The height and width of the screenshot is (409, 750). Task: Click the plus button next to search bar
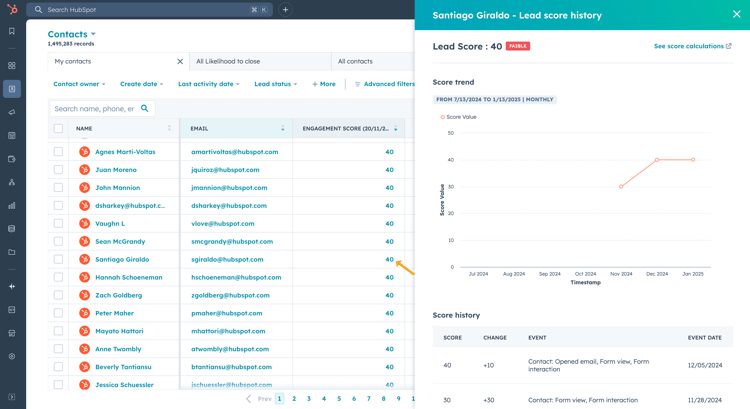click(x=286, y=10)
